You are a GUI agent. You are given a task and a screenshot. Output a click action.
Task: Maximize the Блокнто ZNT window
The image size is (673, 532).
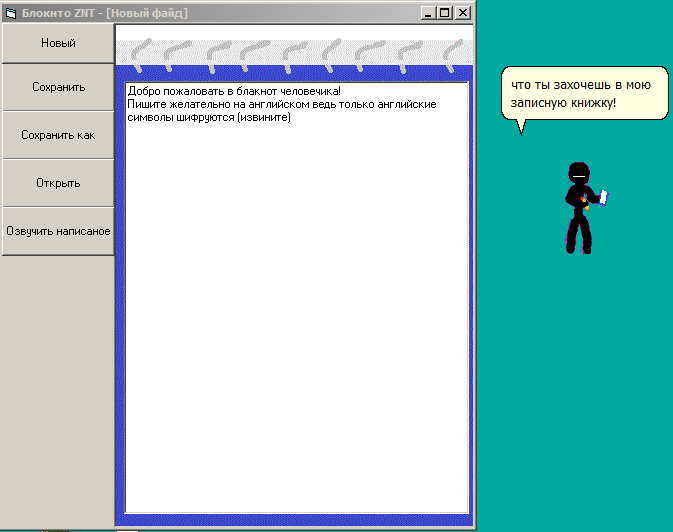(x=445, y=13)
